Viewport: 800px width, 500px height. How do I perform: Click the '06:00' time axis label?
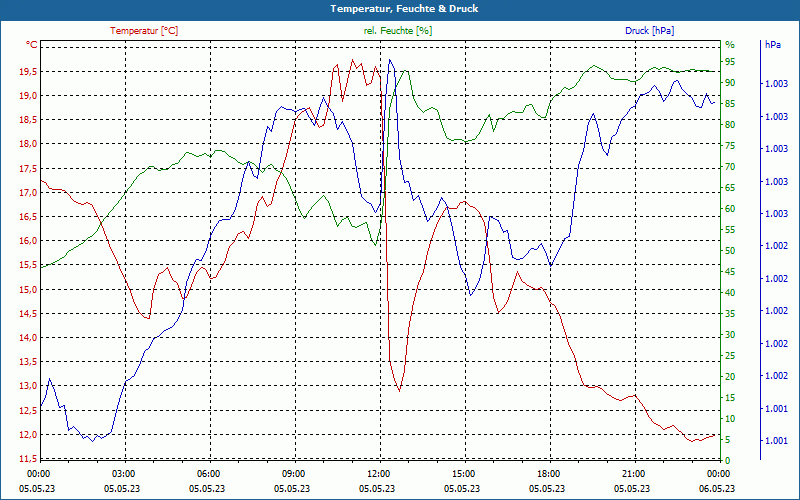(x=208, y=473)
